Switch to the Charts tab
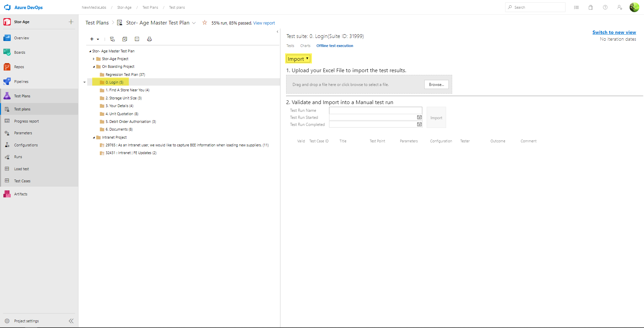Viewport: 644px width, 328px height. click(x=305, y=46)
